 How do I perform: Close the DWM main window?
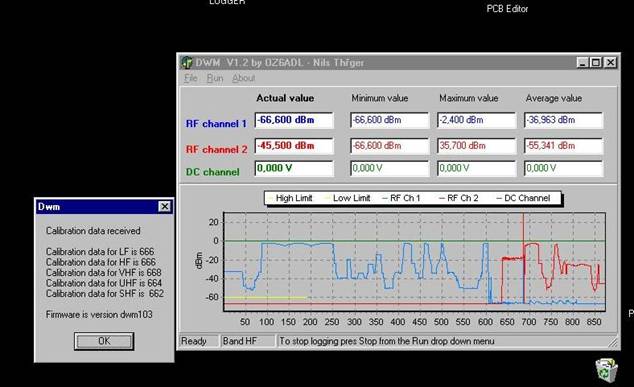tap(610, 63)
